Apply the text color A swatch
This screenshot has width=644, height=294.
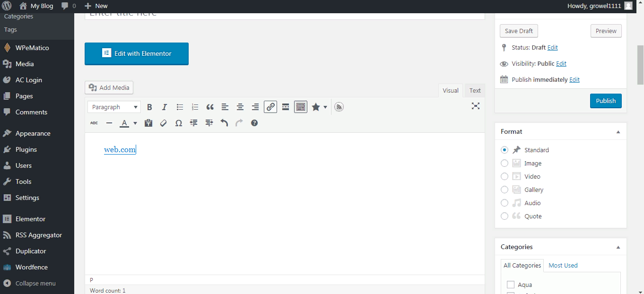click(124, 123)
